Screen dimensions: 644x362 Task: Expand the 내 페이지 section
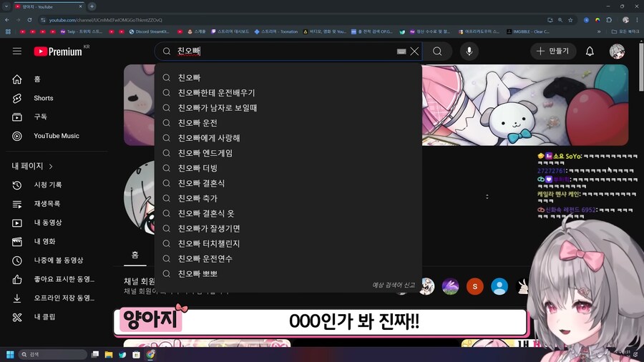click(32, 166)
